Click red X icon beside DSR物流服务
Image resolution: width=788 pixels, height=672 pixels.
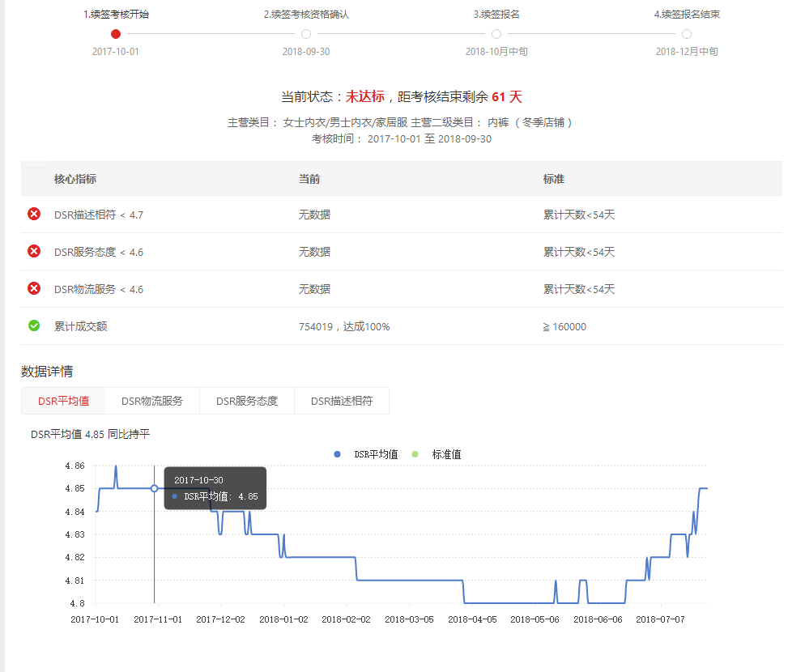click(34, 288)
